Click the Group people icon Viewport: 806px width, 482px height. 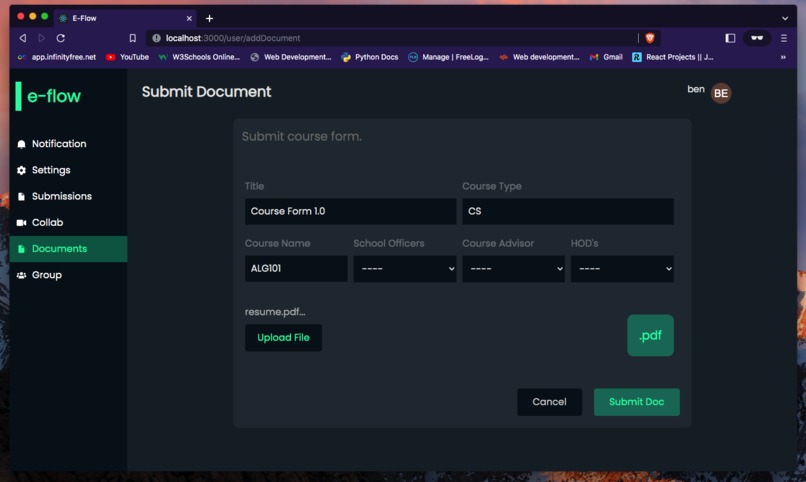[21, 275]
